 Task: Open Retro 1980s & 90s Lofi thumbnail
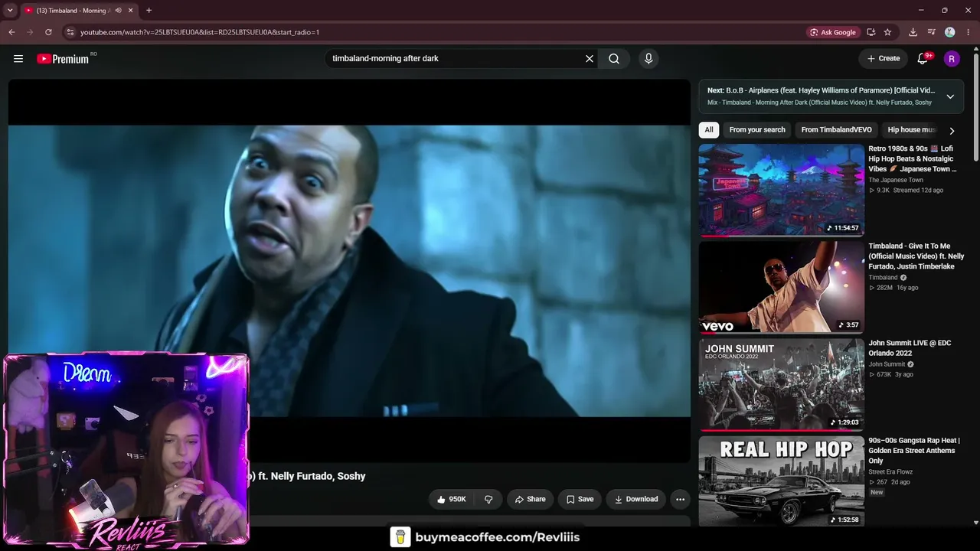pos(781,190)
